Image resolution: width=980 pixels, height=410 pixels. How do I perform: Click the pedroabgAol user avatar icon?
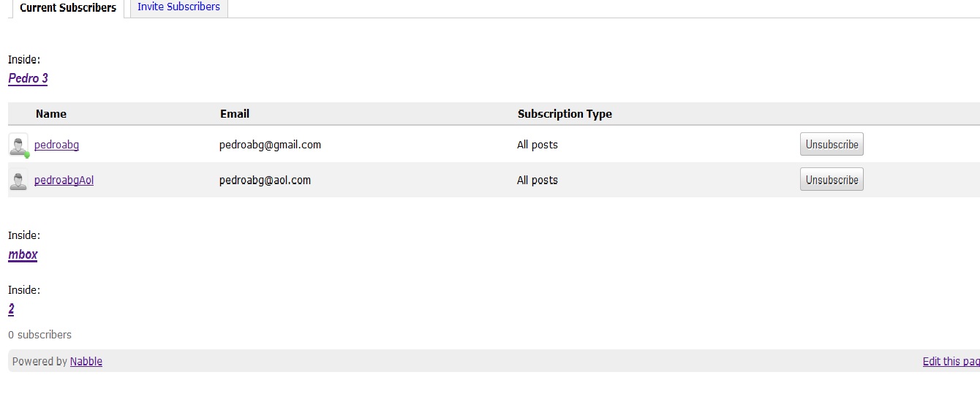[x=18, y=180]
